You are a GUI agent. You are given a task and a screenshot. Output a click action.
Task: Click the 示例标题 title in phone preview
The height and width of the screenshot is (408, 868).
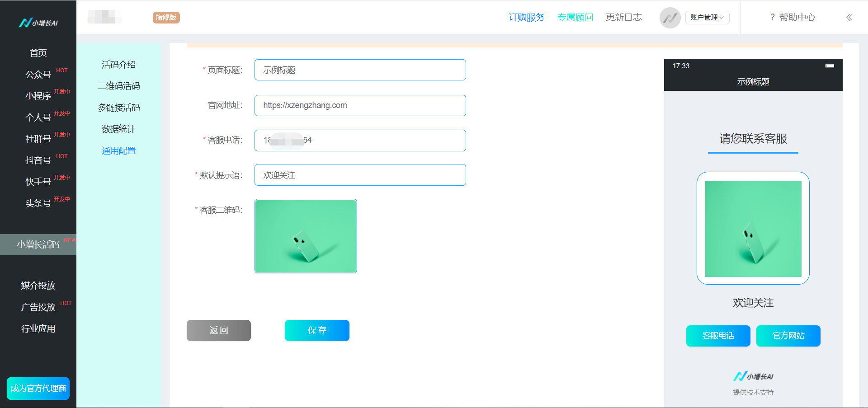coord(753,82)
